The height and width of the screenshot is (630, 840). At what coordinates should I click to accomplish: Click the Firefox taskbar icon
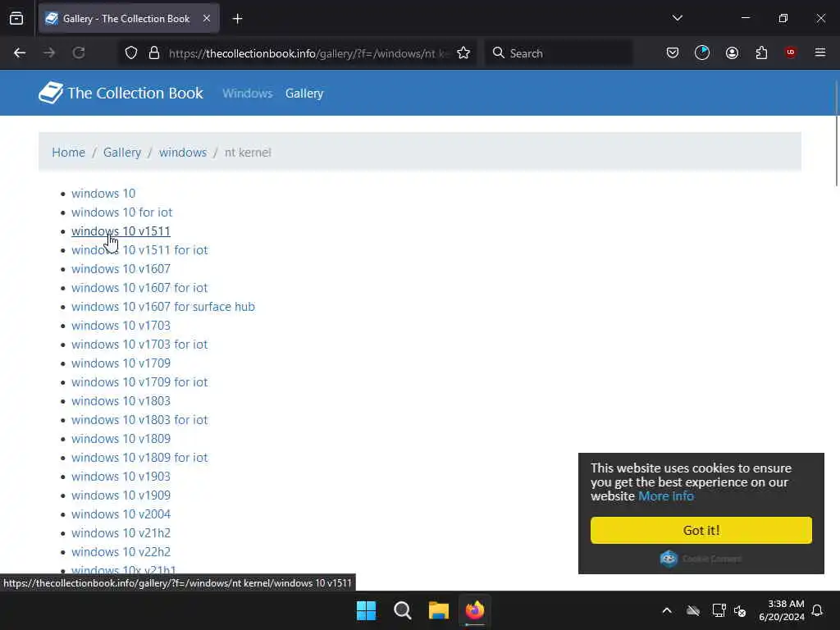pyautogui.click(x=475, y=610)
